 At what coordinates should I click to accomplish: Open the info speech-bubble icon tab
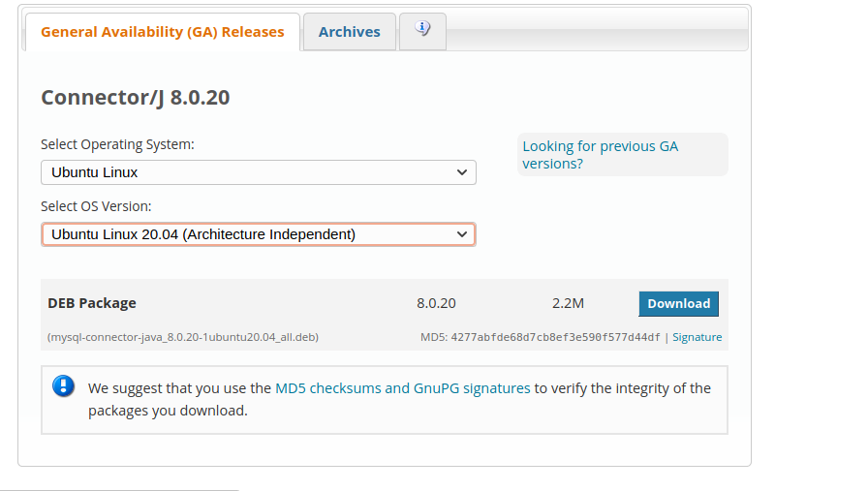pos(422,30)
